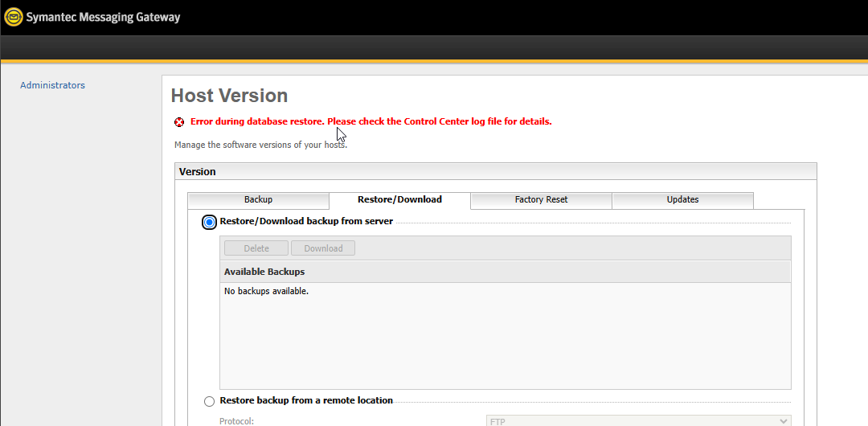Image resolution: width=868 pixels, height=426 pixels.
Task: Click the database restore error message
Action: pyautogui.click(x=371, y=121)
